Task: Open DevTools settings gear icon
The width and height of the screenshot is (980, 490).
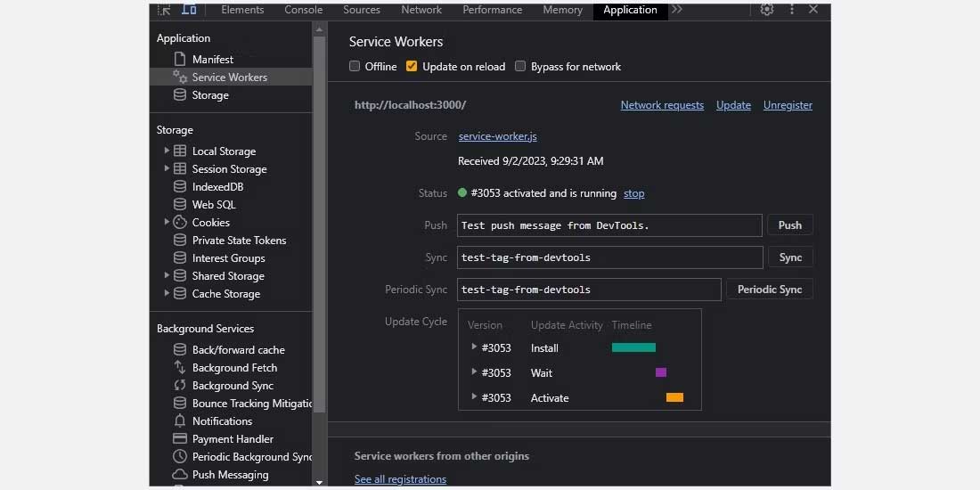Action: click(767, 10)
